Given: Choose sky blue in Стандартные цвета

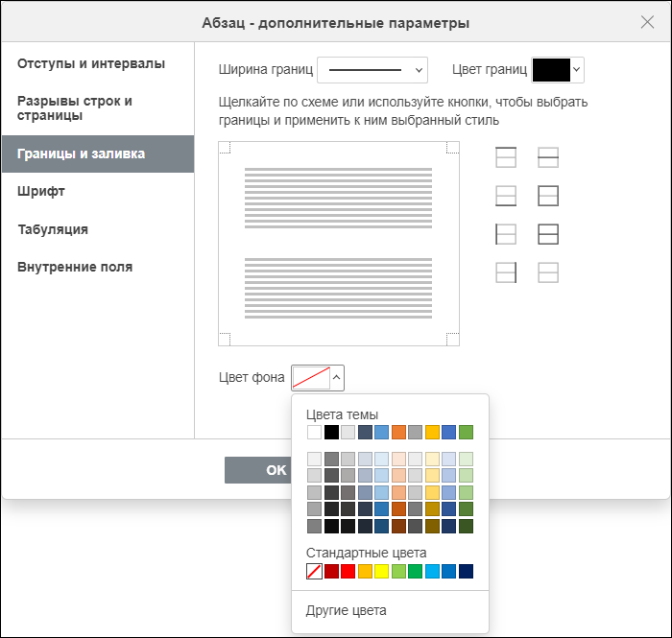Looking at the screenshot, I should click(x=432, y=571).
